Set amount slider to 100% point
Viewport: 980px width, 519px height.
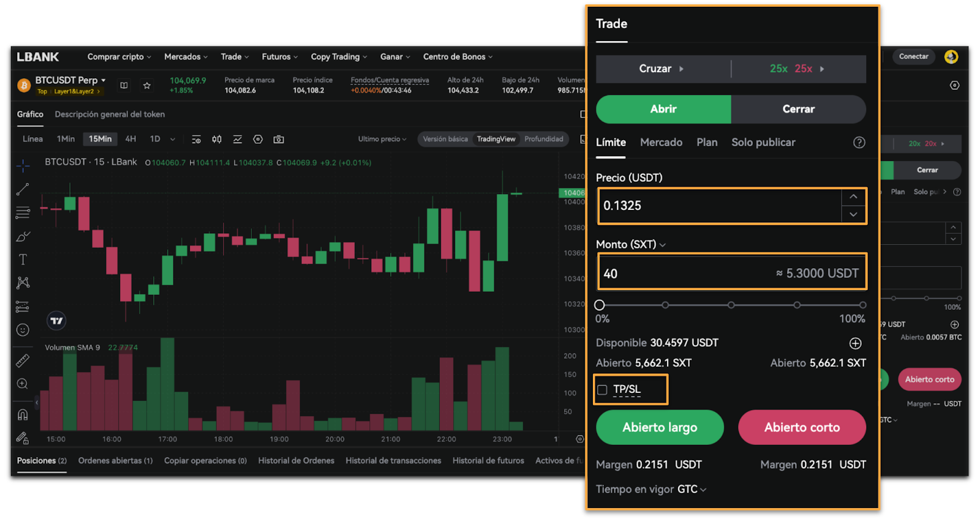point(862,305)
